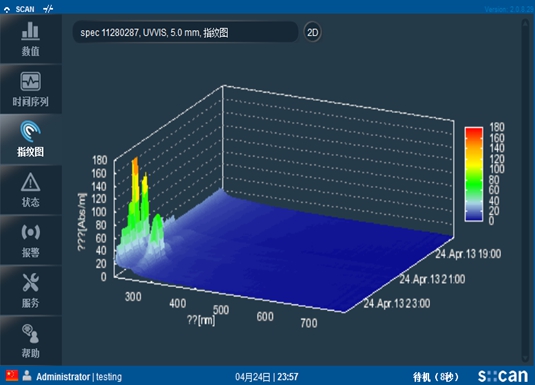Click the 24.Apr.13 23:00 time axis label
The width and height of the screenshot is (535, 385).
pyautogui.click(x=396, y=303)
